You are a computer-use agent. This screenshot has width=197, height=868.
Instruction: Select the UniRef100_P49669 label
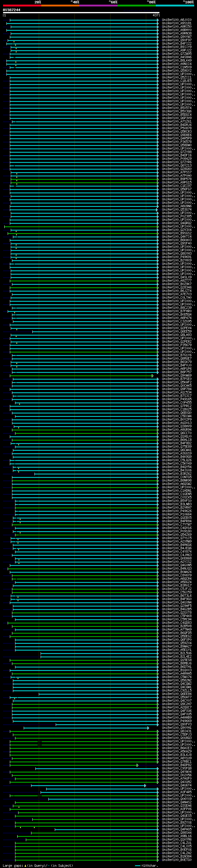tap(177, 721)
